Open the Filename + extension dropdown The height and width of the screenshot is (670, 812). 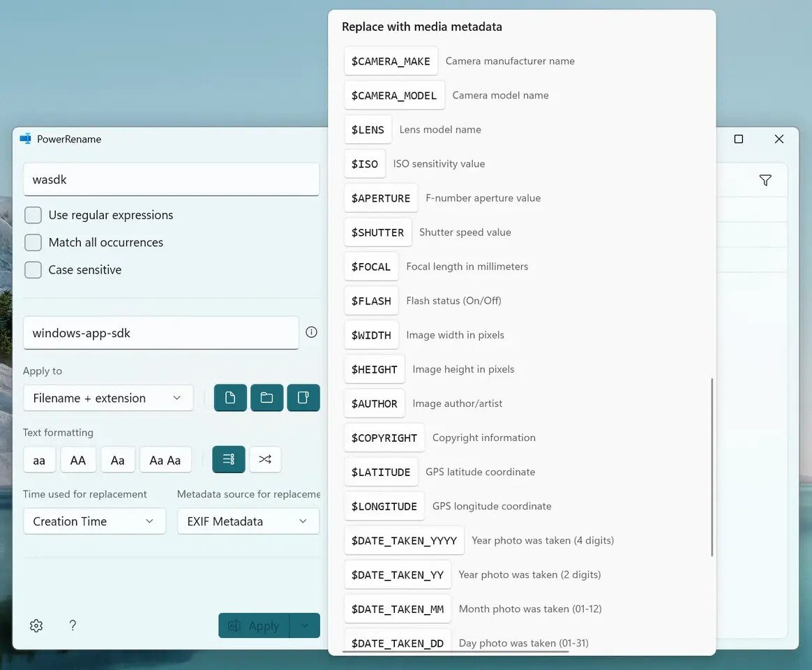point(108,398)
